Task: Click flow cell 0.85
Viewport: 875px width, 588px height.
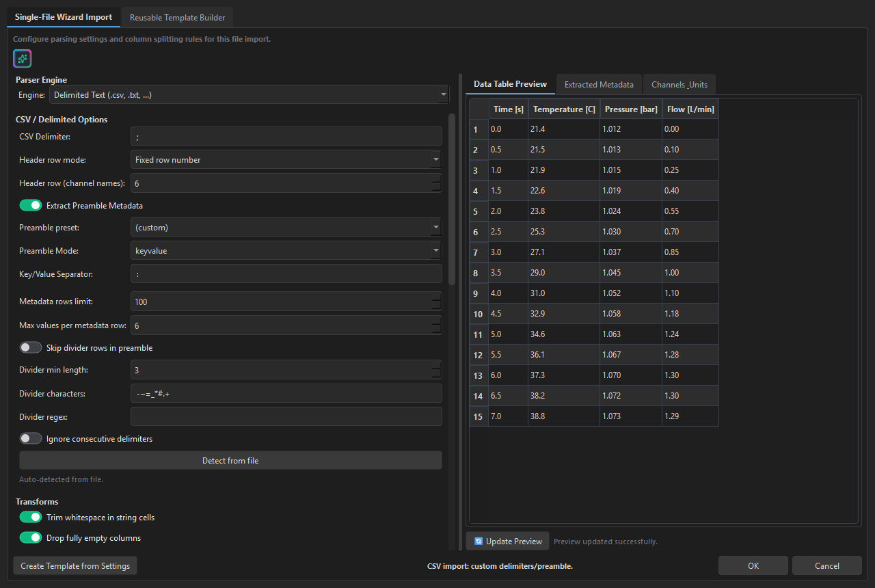Action: (690, 252)
